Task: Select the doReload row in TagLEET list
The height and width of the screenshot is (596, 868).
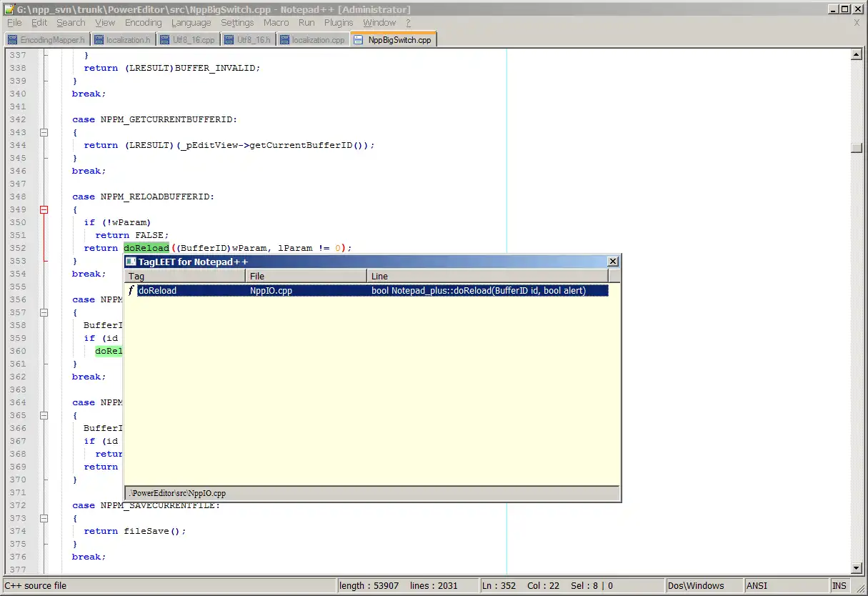Action: pos(367,291)
